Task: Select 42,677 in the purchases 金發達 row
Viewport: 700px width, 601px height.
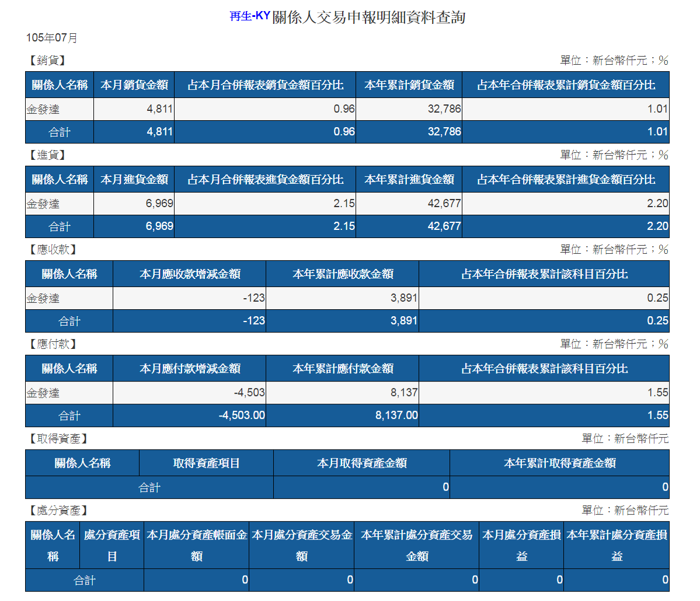Action: click(444, 204)
